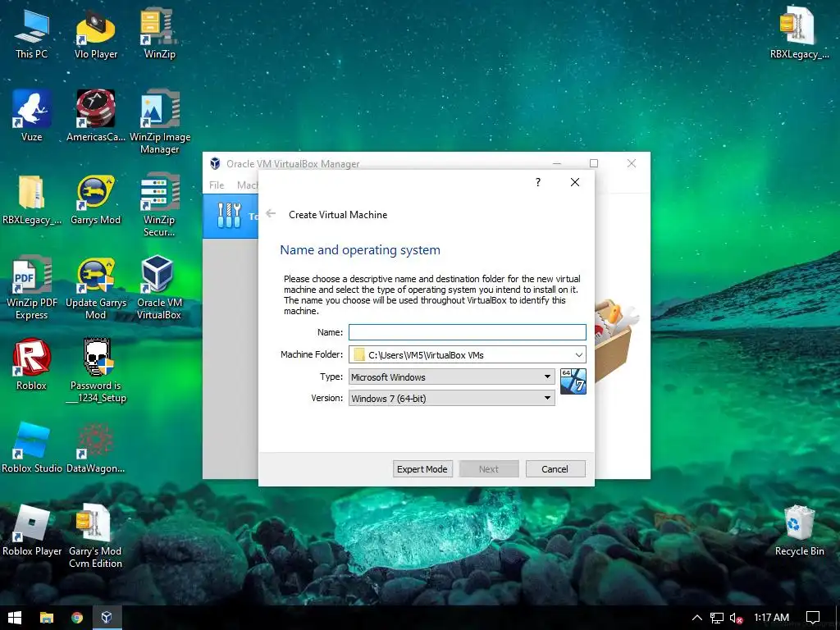Close the Create Virtual Machine dialog
This screenshot has height=630, width=840.
pyautogui.click(x=575, y=182)
